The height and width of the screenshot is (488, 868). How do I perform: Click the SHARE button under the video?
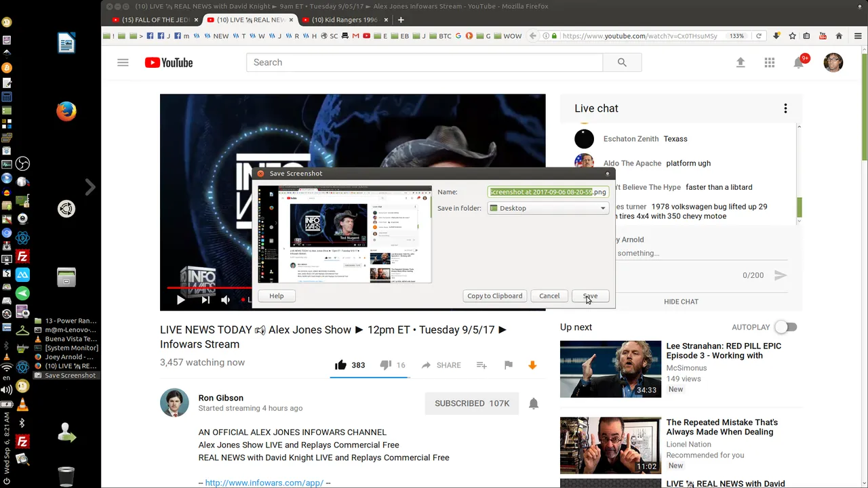pyautogui.click(x=441, y=365)
